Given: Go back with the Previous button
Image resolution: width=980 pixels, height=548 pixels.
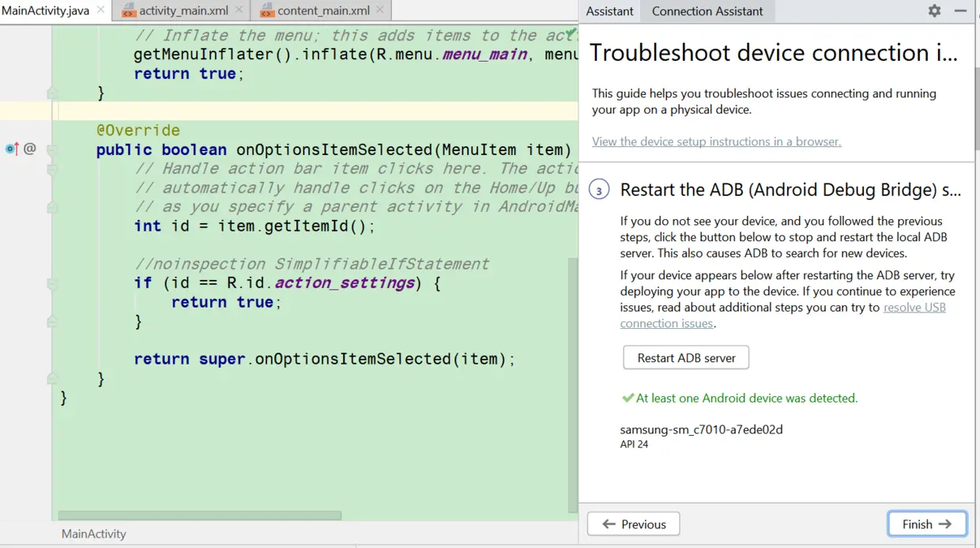Looking at the screenshot, I should click(x=634, y=524).
